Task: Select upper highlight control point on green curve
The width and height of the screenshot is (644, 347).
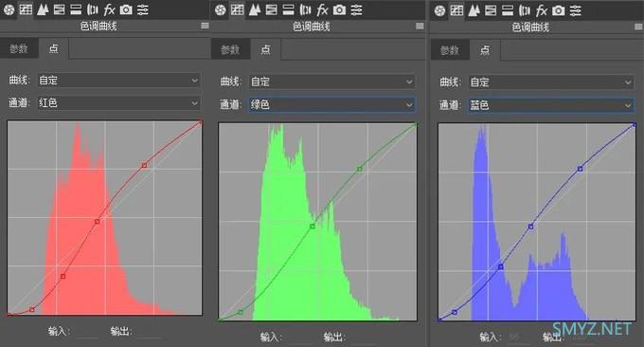Action: (360, 169)
